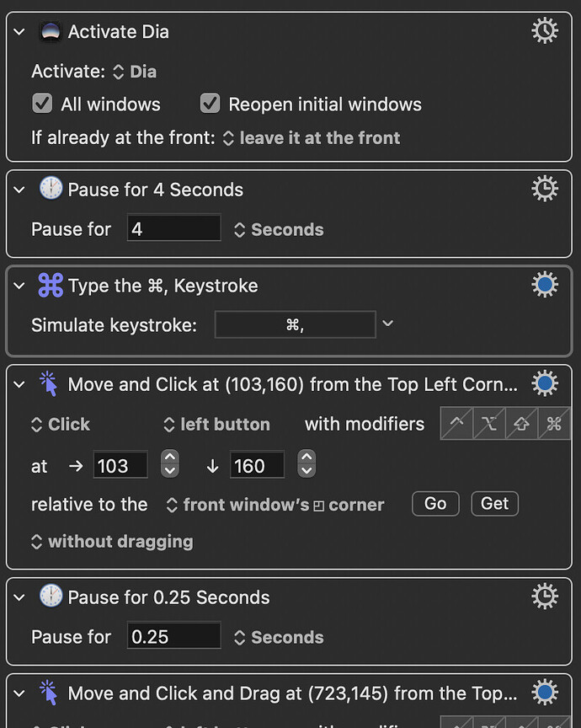
Task: Collapse the Activate Dia action
Action: click(x=19, y=32)
